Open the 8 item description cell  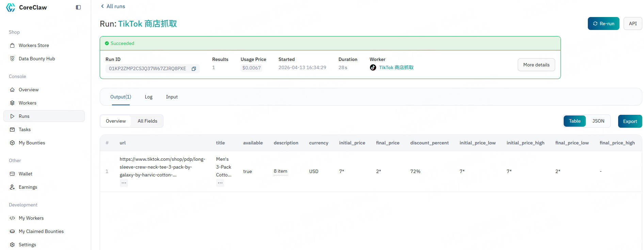tap(280, 171)
